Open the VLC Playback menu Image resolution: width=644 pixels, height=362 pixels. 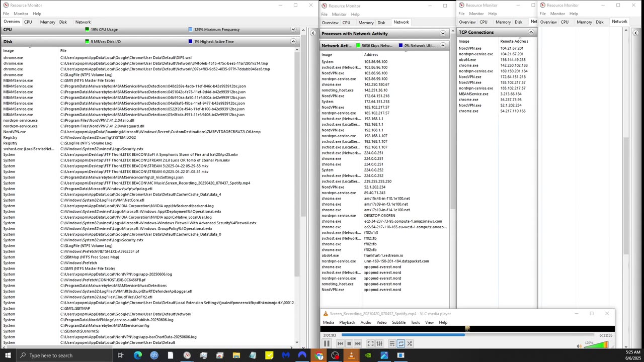point(347,322)
